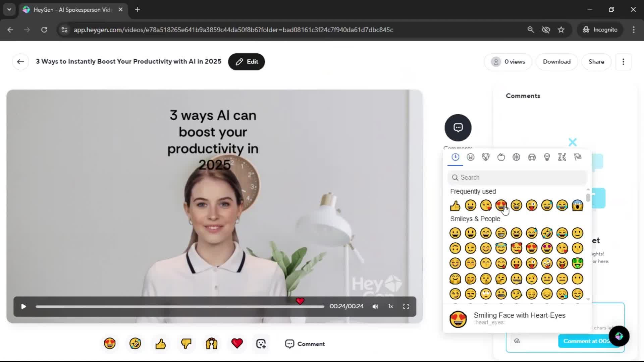Click the raised hands reaction below the video

pos(212,344)
